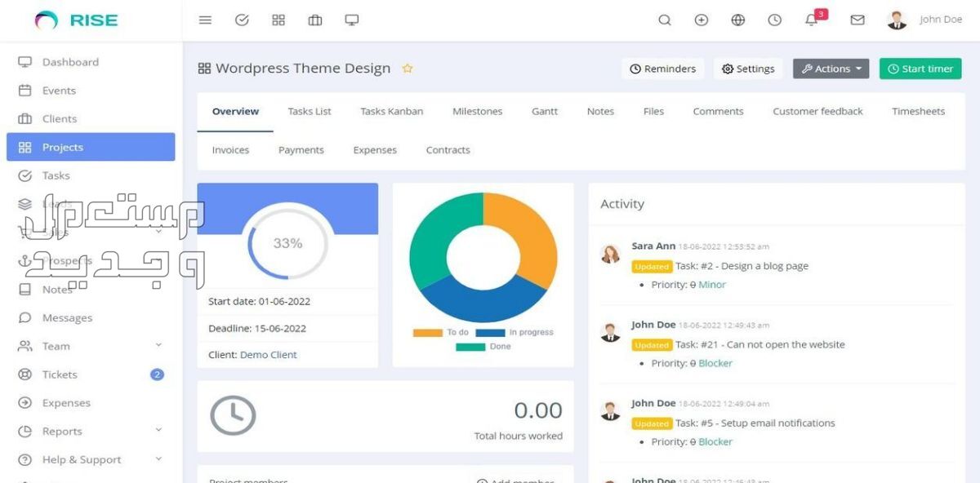Click the hamburger menu icon

click(205, 20)
